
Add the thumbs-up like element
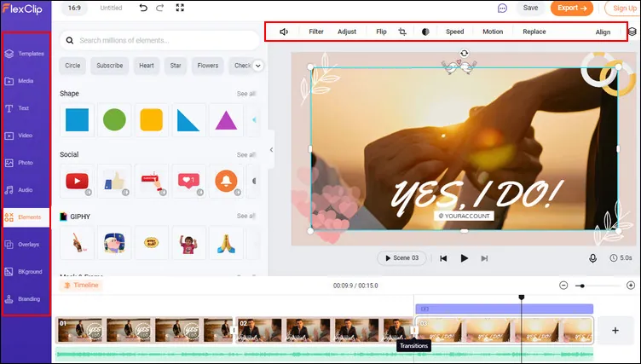pyautogui.click(x=114, y=181)
